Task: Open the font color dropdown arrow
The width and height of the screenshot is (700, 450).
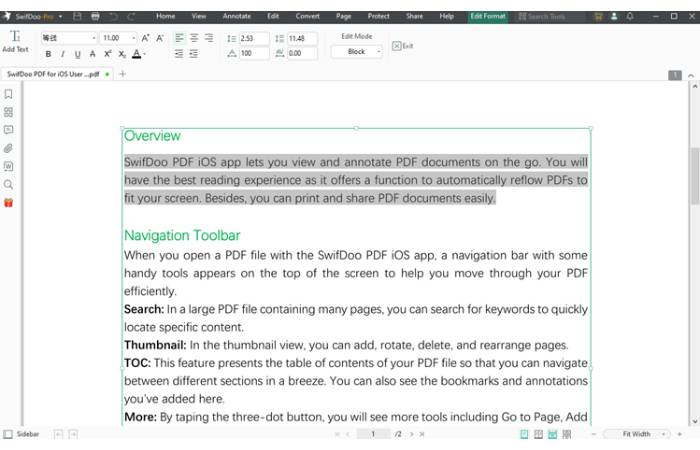Action: click(x=145, y=54)
